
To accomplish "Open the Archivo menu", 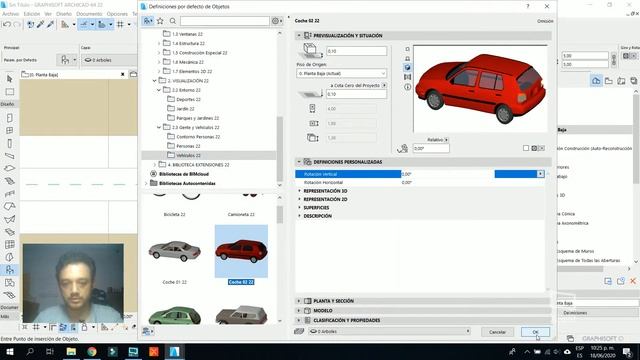I will [10, 14].
